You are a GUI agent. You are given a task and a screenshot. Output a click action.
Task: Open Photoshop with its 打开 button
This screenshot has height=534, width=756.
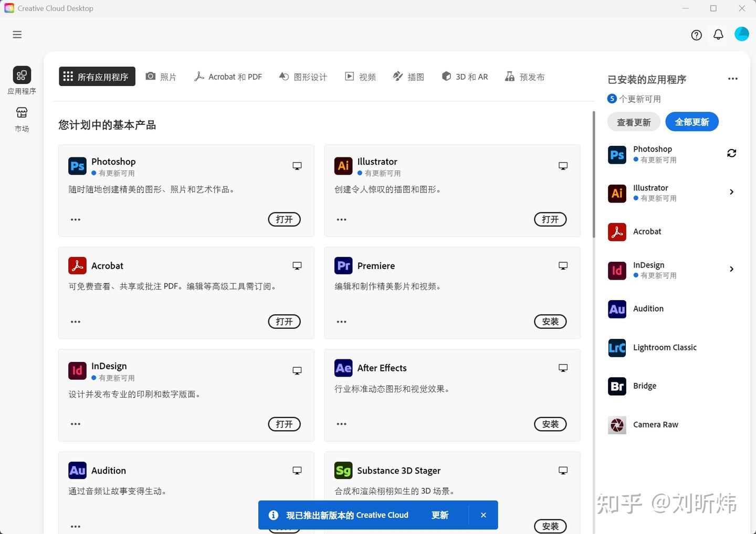[285, 219]
